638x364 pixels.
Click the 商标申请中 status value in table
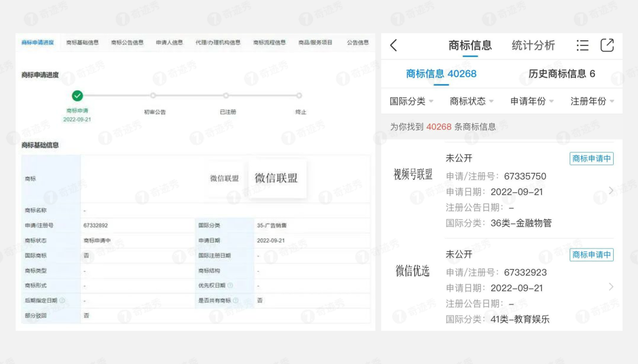click(x=97, y=241)
